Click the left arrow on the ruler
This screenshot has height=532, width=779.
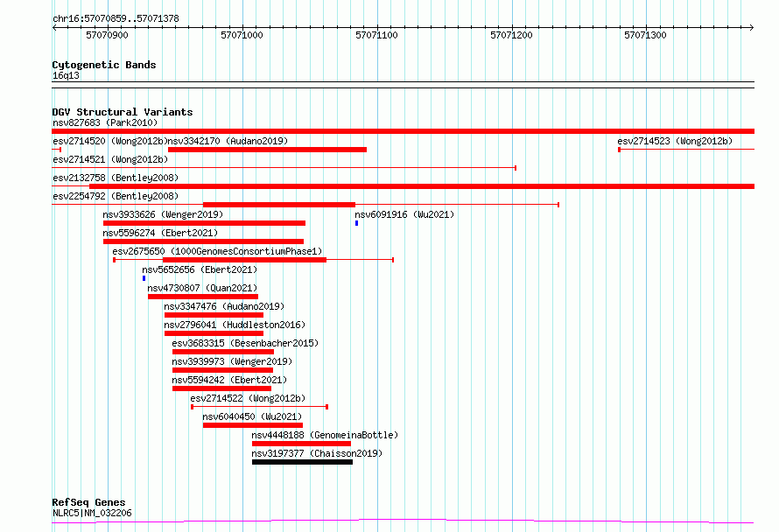point(54,27)
